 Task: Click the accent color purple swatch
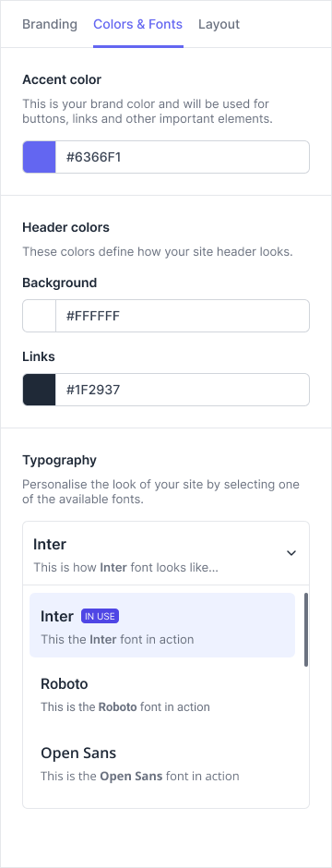(40, 157)
